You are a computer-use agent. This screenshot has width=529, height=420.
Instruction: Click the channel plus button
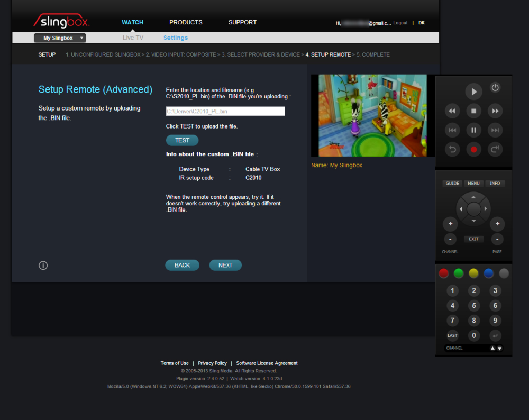point(450,224)
